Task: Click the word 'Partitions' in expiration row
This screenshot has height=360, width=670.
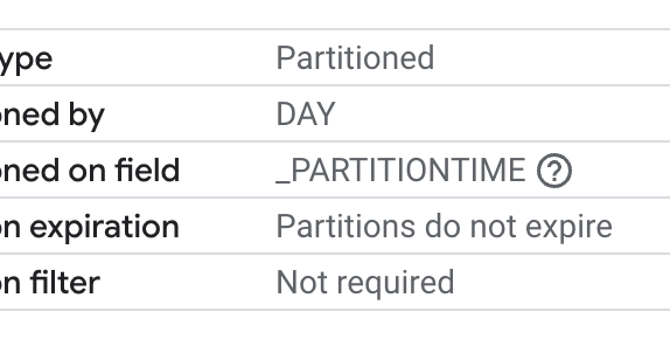Action: pos(345,226)
